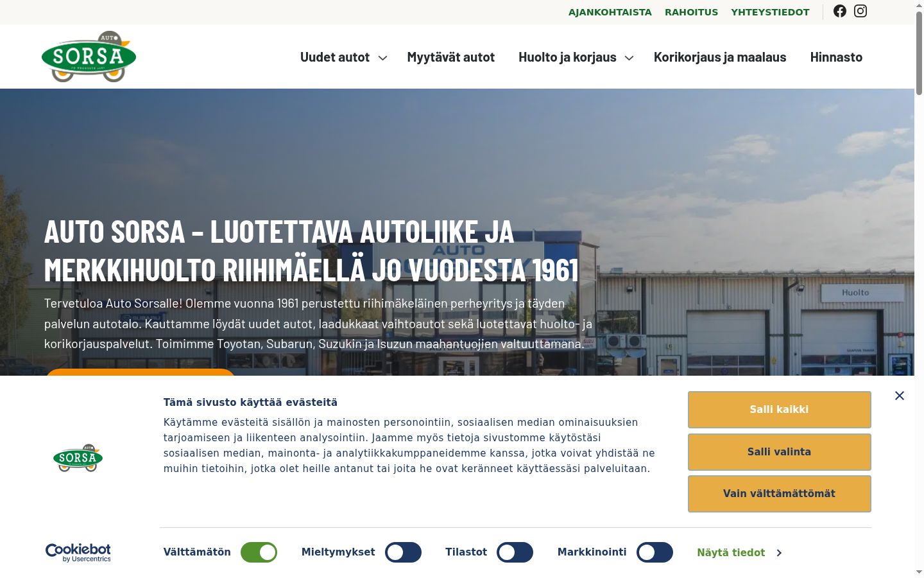Viewport: 924px width, 578px height.
Task: Click the Auto Sorsa logo in header
Action: click(x=89, y=57)
